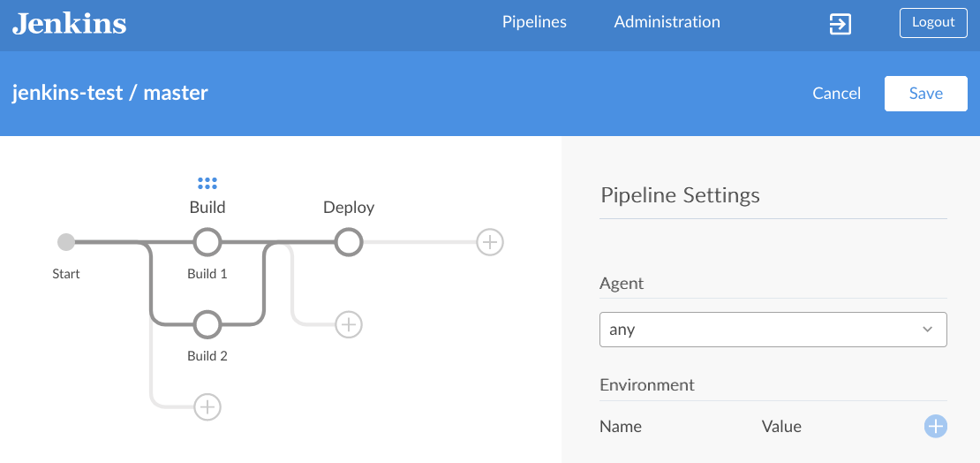Viewport: 980px width, 463px height.
Task: Add a parallel stage under Deploy
Action: pos(349,324)
